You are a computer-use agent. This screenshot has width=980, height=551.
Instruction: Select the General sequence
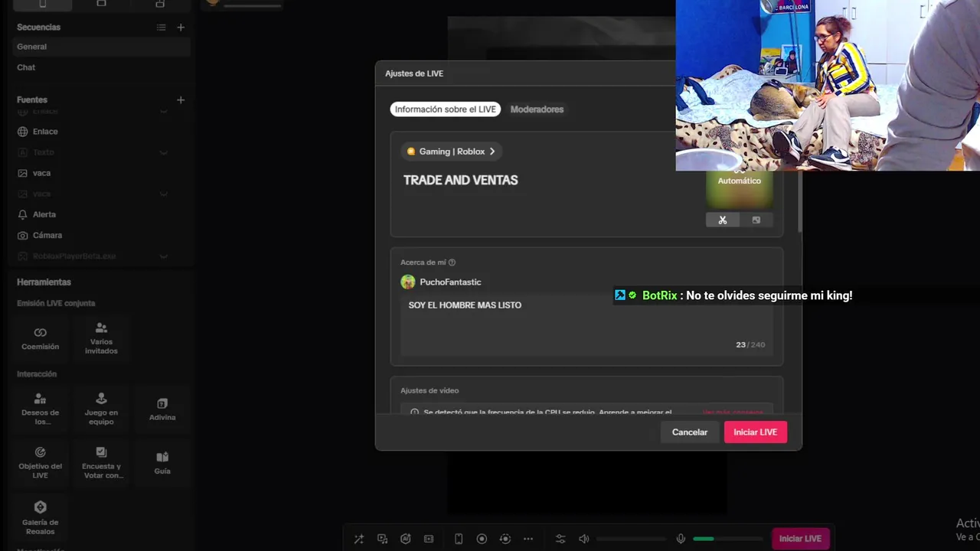click(100, 47)
